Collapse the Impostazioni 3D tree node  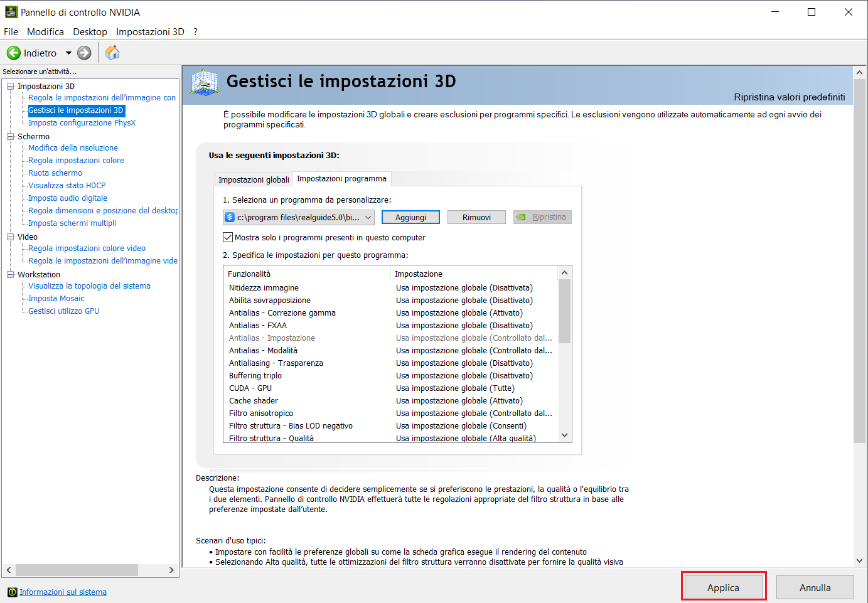[x=11, y=87]
